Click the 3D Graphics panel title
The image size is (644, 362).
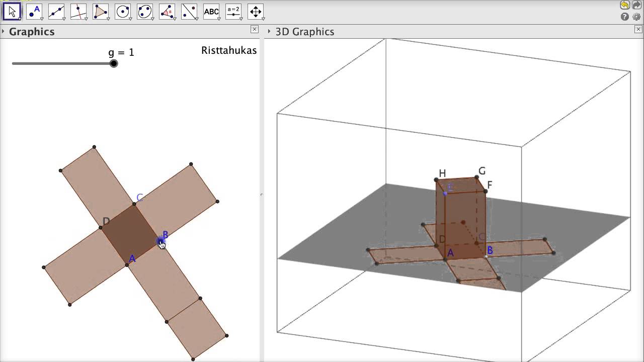tap(305, 31)
